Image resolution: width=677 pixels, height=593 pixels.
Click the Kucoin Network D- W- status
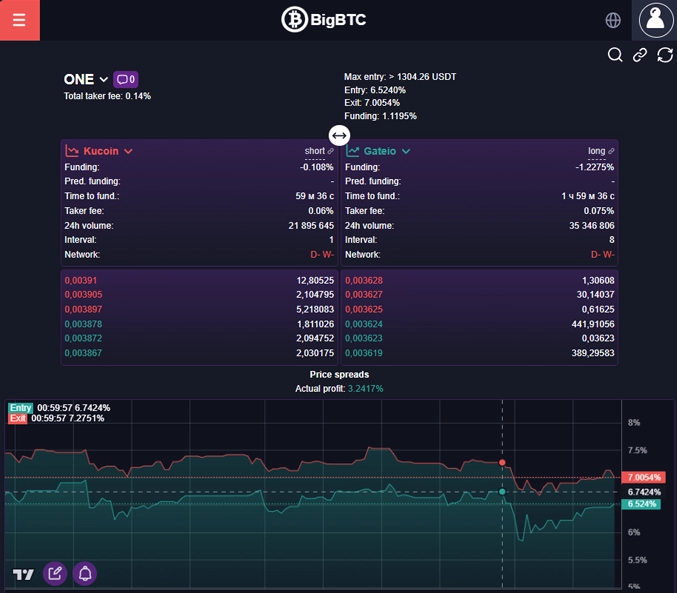tap(322, 255)
